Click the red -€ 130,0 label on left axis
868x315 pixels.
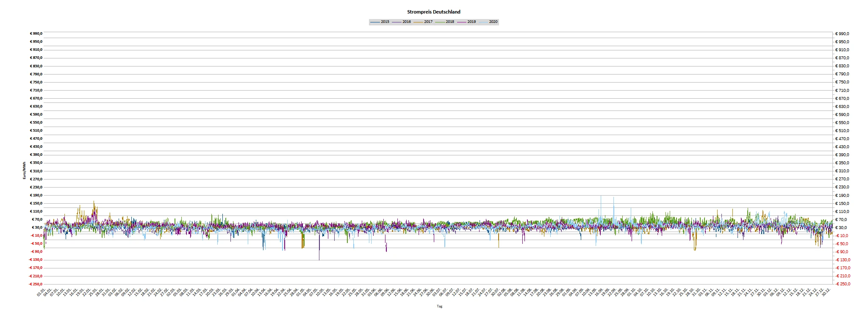point(36,260)
